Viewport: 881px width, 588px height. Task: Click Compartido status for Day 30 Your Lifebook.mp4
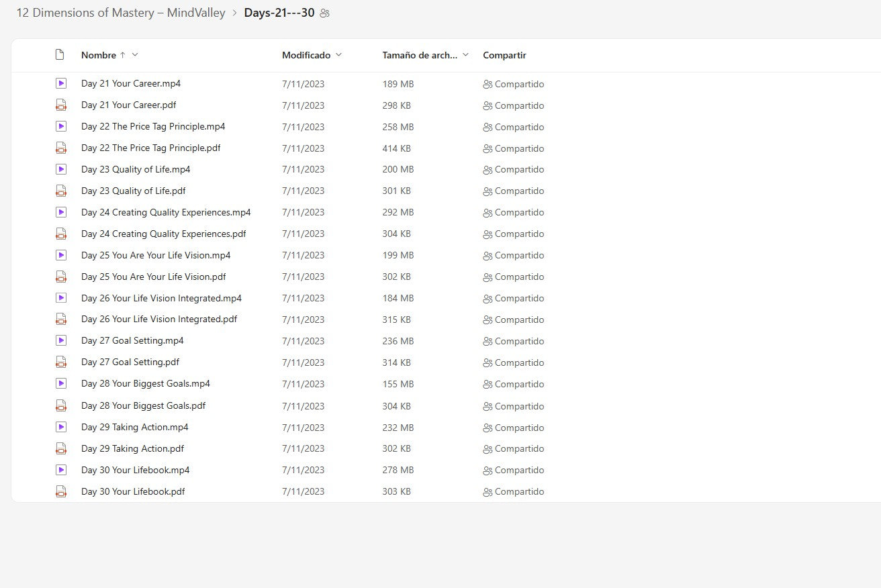pyautogui.click(x=519, y=470)
